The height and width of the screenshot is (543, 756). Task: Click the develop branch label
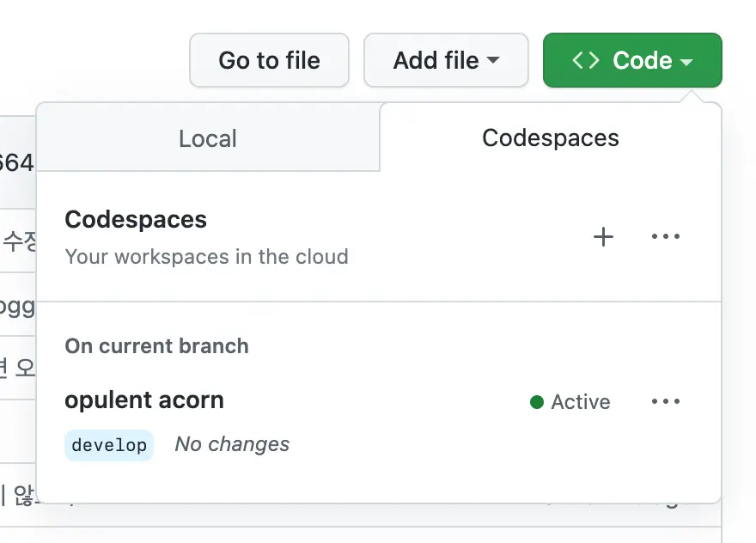tap(109, 445)
